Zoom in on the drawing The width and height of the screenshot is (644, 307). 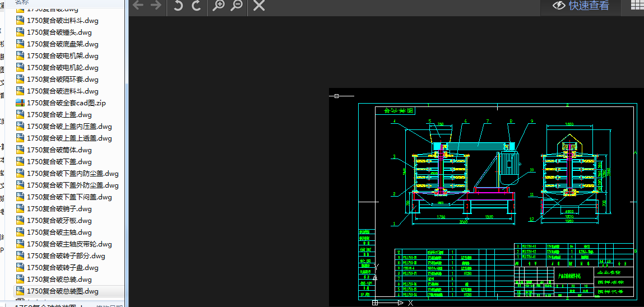click(x=219, y=6)
